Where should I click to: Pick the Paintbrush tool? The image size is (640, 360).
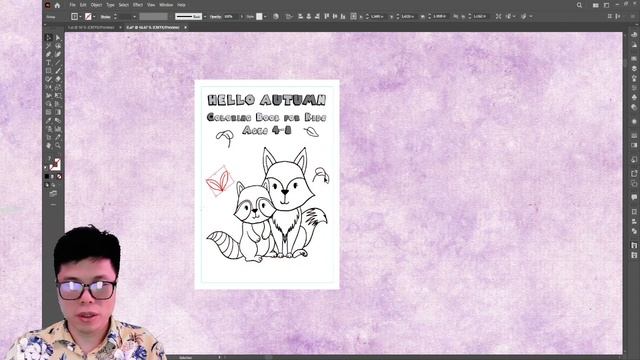point(58,71)
